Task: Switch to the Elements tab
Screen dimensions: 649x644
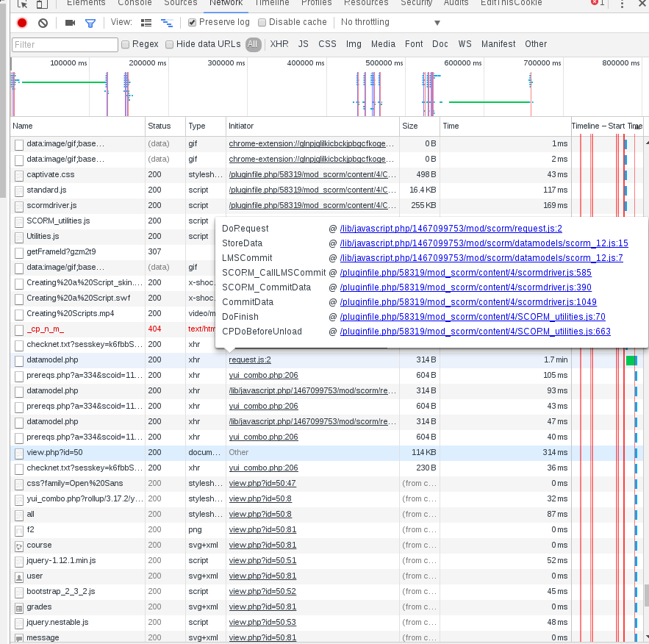Action: [86, 4]
